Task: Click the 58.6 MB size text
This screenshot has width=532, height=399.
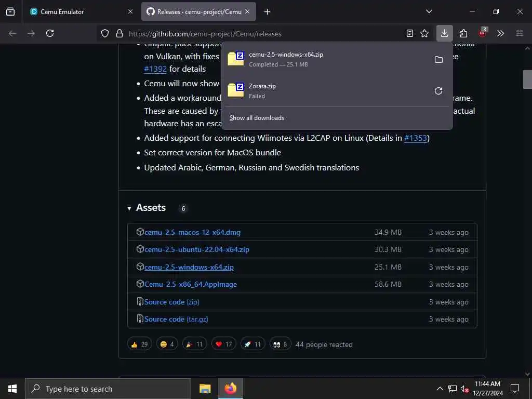Action: point(388,284)
